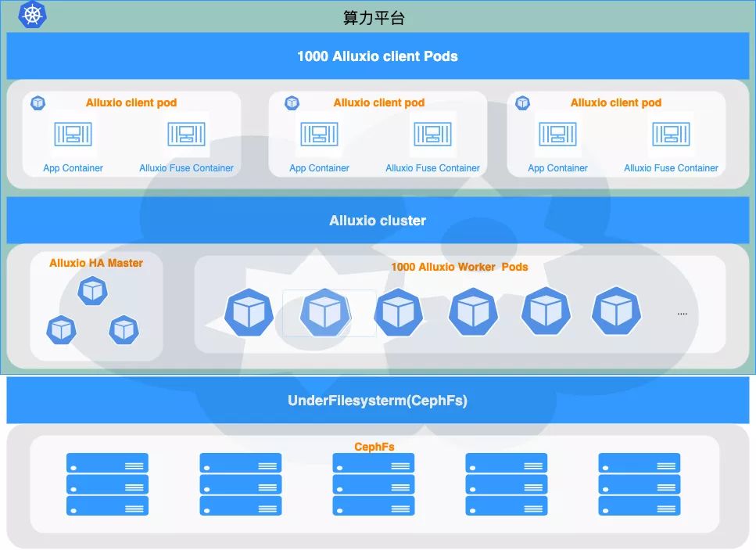The image size is (756, 550).
Task: Select the fourth CephFs server stack
Action: (507, 484)
